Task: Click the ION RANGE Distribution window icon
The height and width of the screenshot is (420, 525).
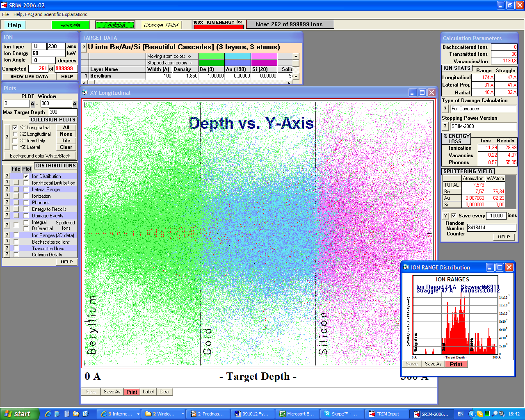Action: 406,267
